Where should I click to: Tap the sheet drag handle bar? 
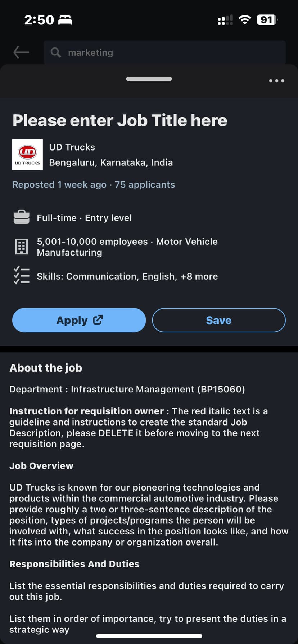click(149, 79)
